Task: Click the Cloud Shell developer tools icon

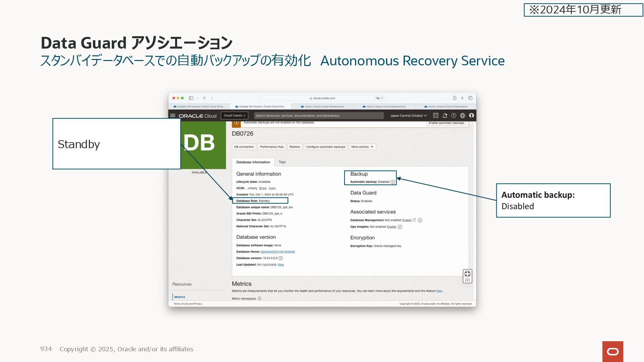Action: pos(436,116)
